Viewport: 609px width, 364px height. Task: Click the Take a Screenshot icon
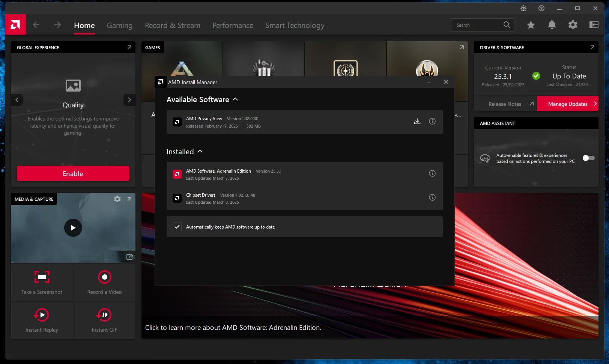click(42, 277)
